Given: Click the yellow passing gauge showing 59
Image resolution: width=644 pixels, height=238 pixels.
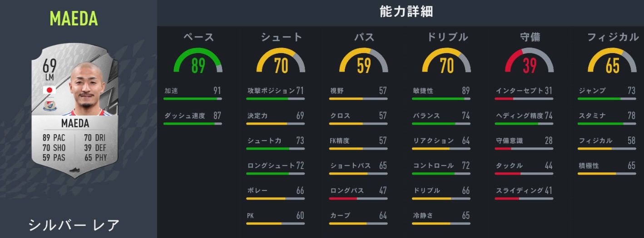Looking at the screenshot, I should pyautogui.click(x=363, y=62).
